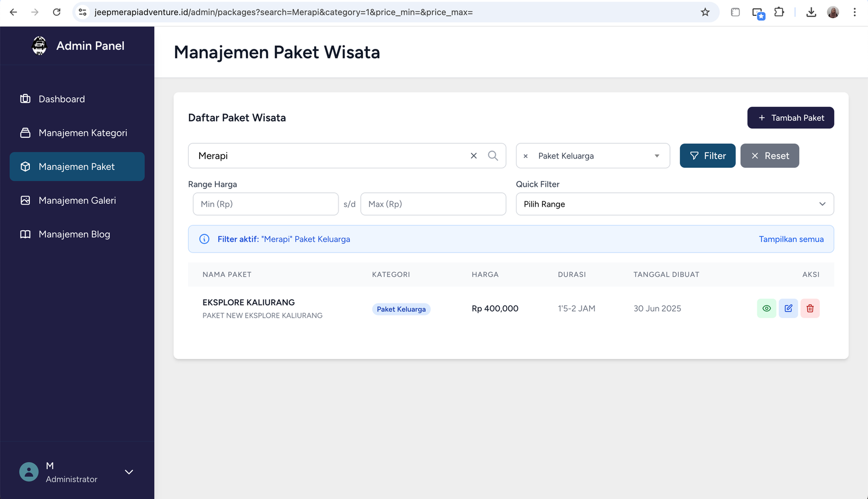Expand the Administrator user menu chevron

[129, 472]
